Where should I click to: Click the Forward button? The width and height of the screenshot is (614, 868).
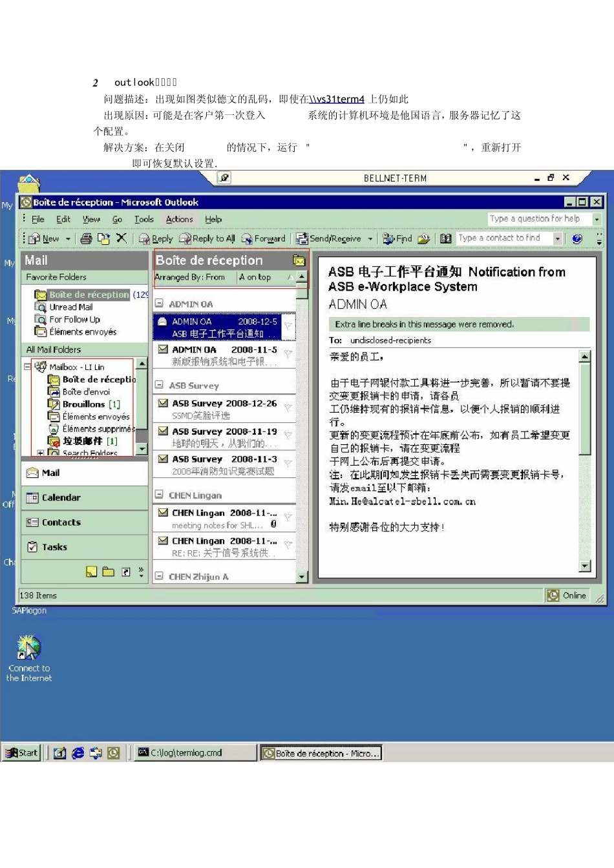click(x=263, y=238)
